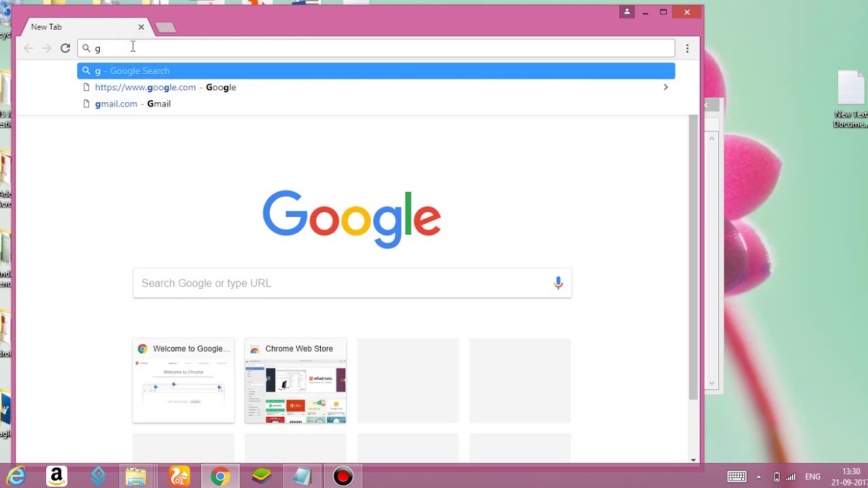Click scroll-down arrow in the background window

[712, 383]
